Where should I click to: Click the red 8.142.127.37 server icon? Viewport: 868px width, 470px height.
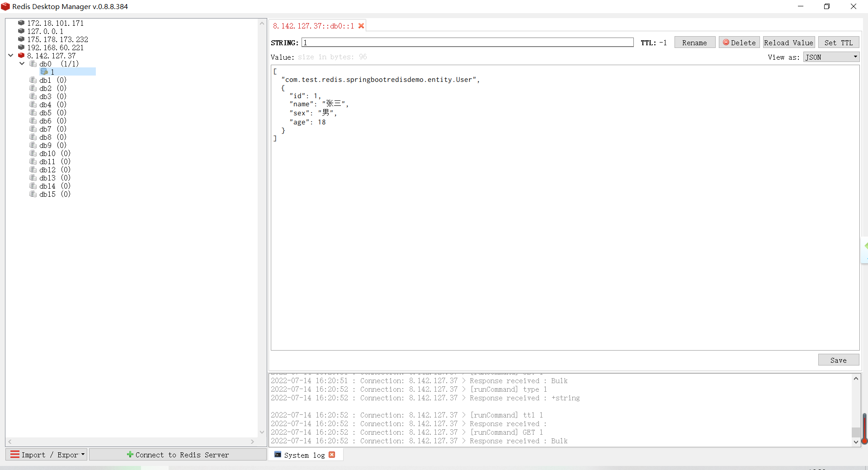coord(21,55)
